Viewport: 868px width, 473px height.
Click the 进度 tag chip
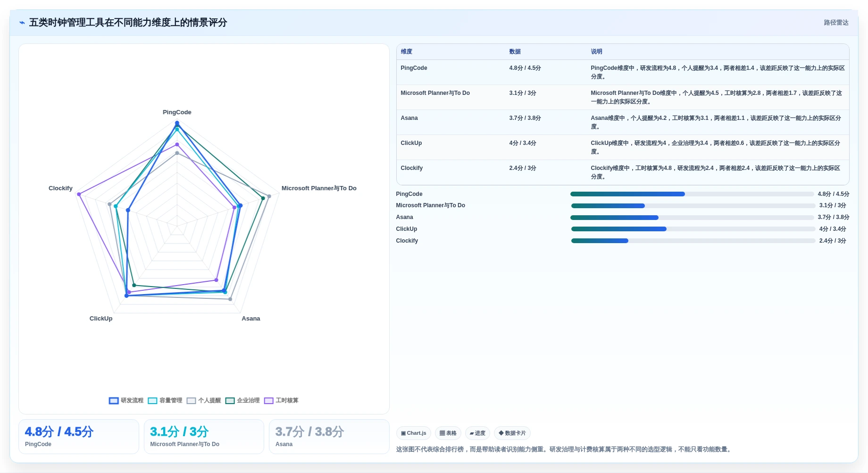477,433
